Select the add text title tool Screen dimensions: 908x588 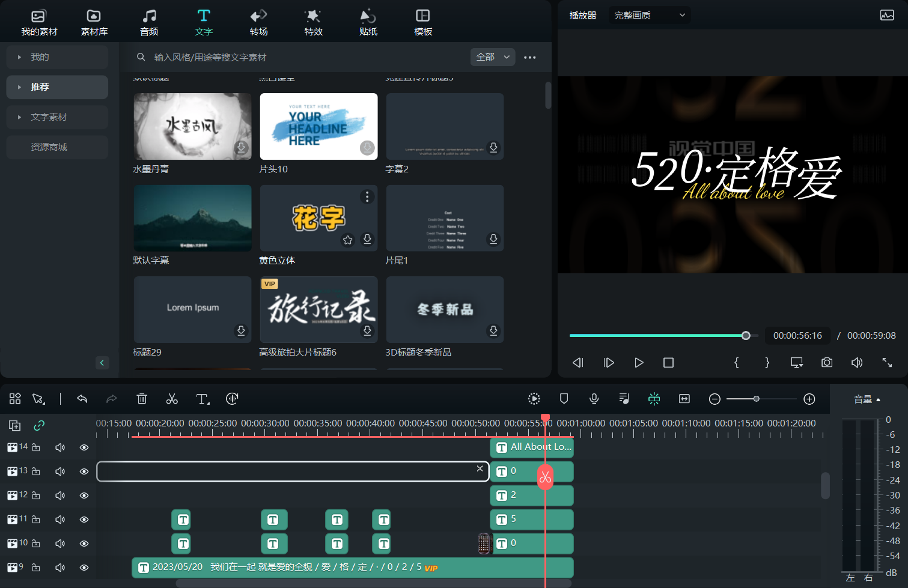pos(202,398)
